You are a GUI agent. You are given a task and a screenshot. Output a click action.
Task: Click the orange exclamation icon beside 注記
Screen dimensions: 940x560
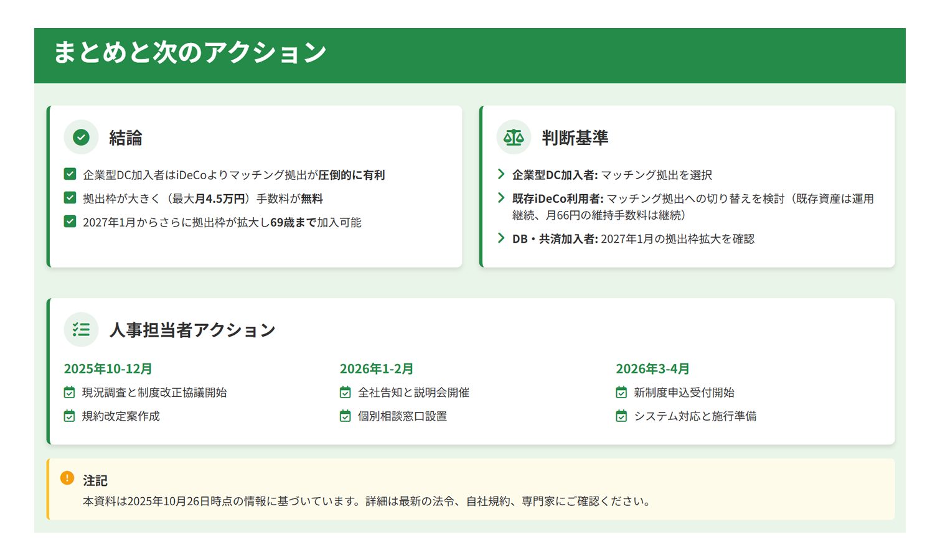tap(67, 478)
